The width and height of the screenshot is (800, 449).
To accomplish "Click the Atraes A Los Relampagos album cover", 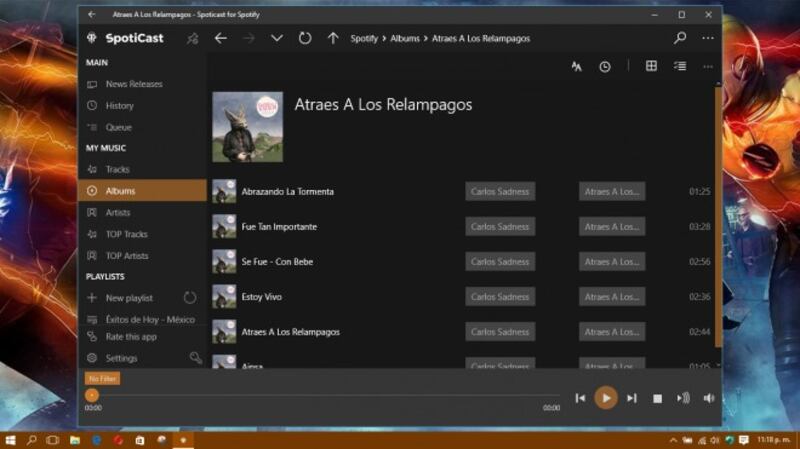I will (x=247, y=127).
